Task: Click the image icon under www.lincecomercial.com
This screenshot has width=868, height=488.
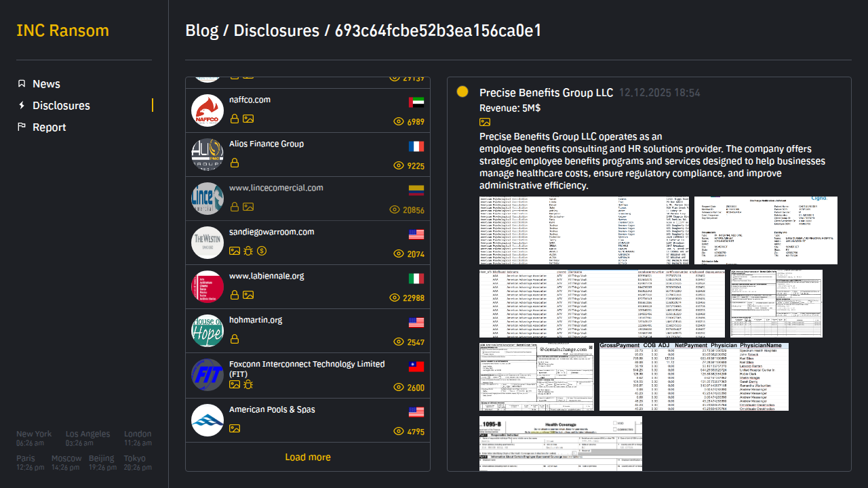Action: coord(248,207)
